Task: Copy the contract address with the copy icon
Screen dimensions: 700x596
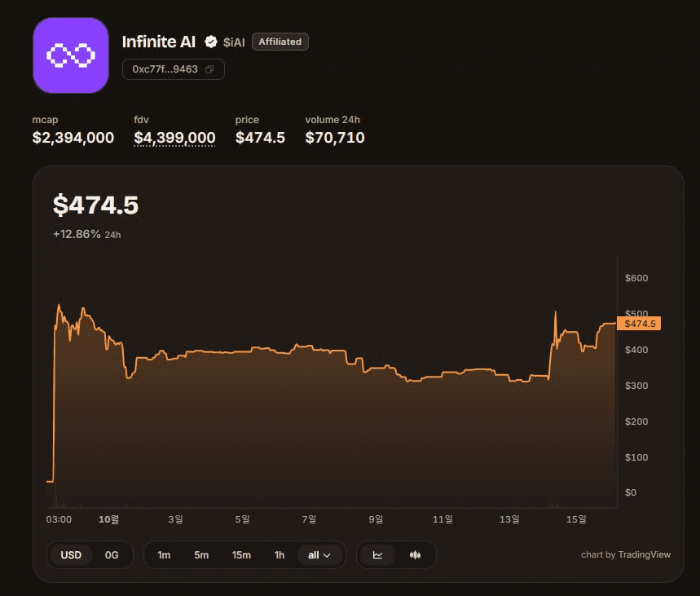Action: coord(209,69)
